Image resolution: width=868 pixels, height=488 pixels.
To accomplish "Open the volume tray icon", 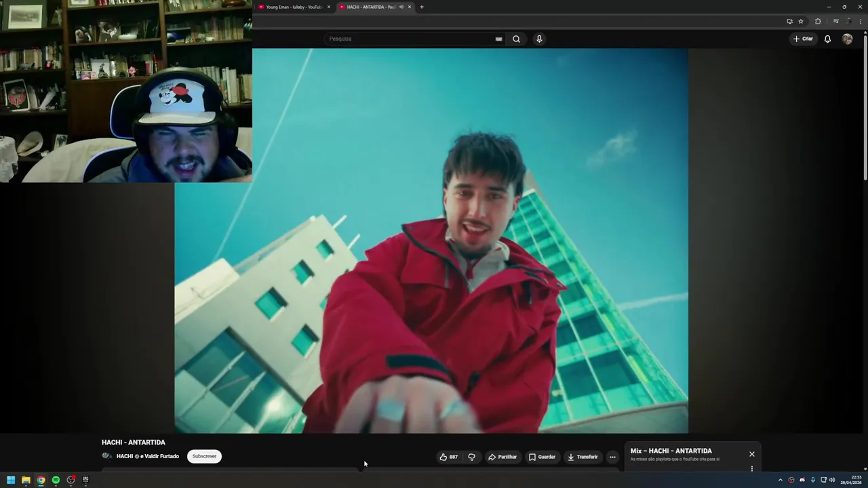I will pyautogui.click(x=832, y=480).
